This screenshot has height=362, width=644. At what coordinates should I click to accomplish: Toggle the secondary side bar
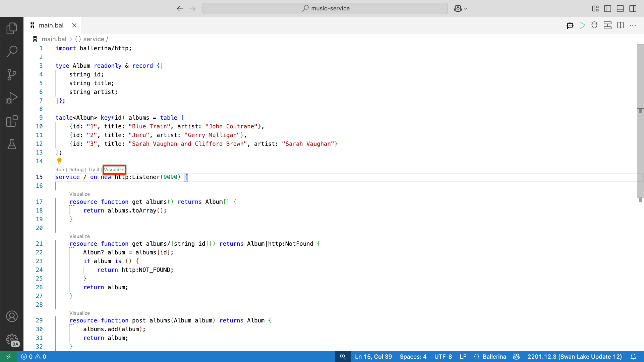tap(633, 9)
